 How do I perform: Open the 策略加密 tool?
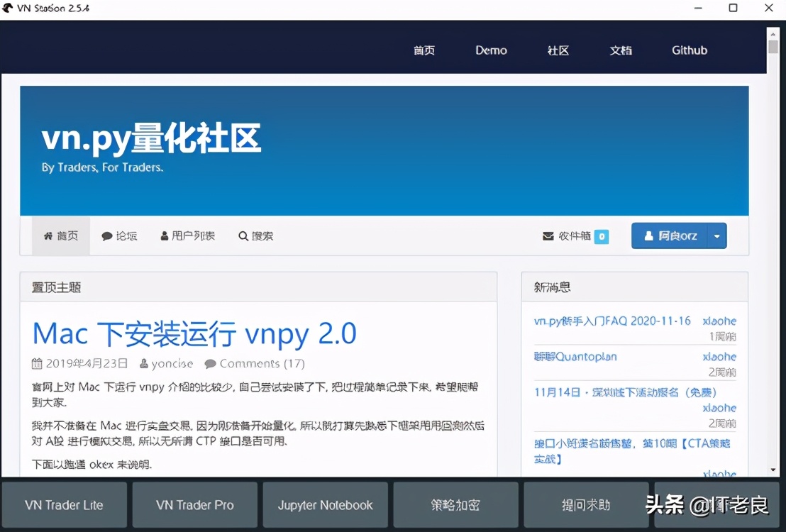pyautogui.click(x=455, y=505)
